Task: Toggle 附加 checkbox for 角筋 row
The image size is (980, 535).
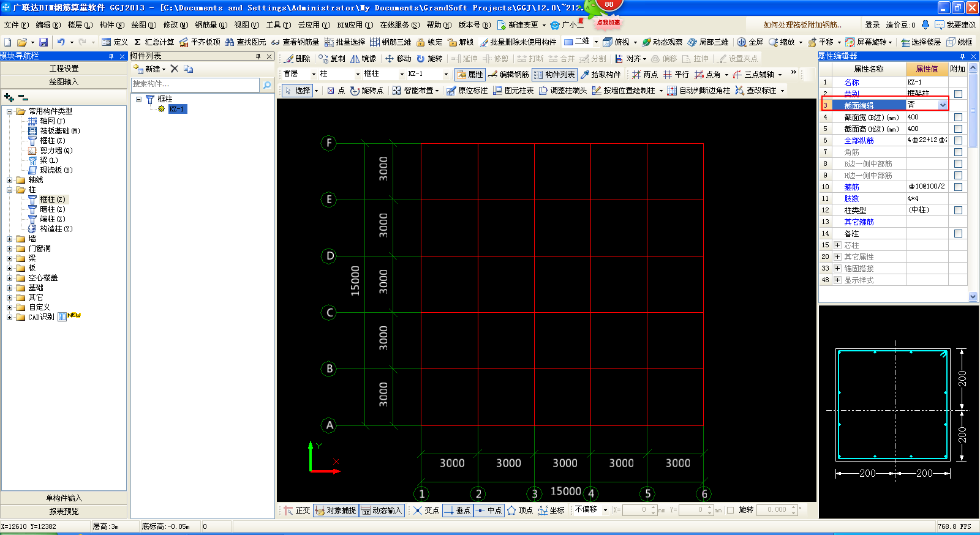Action: pos(958,152)
